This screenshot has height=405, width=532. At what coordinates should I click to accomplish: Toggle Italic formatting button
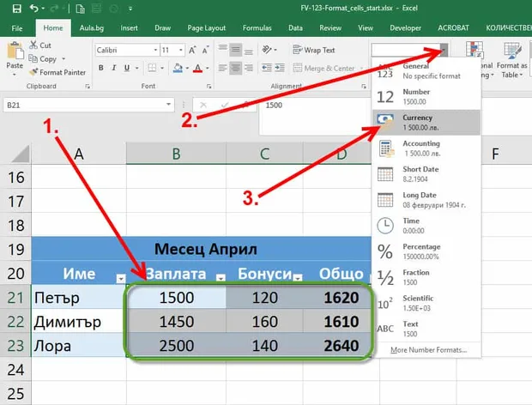(x=114, y=68)
